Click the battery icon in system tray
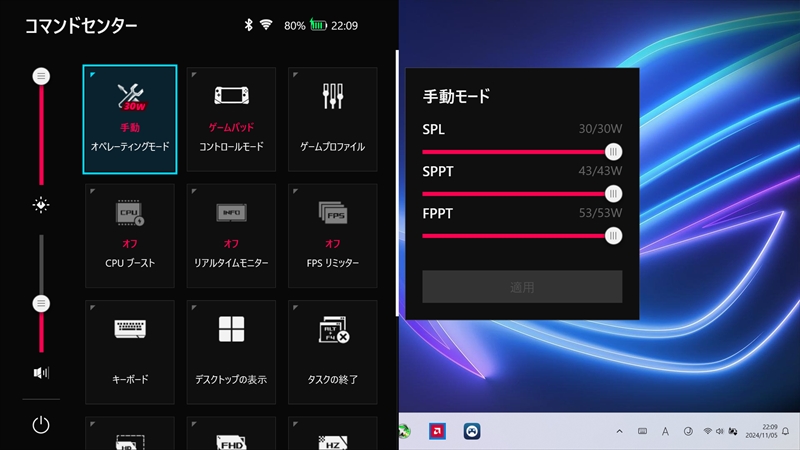Screen dimensions: 800x450 click(x=733, y=432)
